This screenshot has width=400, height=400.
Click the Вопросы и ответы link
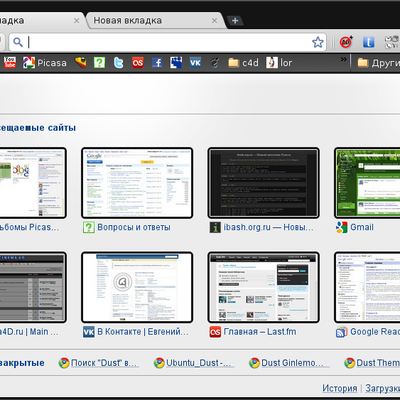134,227
